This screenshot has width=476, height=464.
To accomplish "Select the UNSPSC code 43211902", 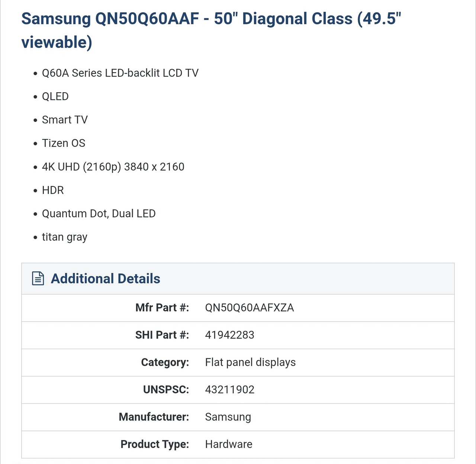I will point(229,390).
